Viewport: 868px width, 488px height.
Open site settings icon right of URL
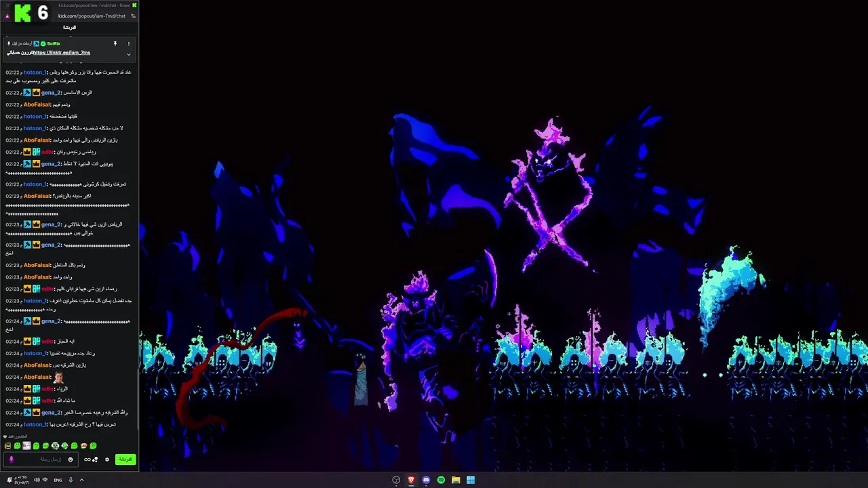[x=133, y=16]
